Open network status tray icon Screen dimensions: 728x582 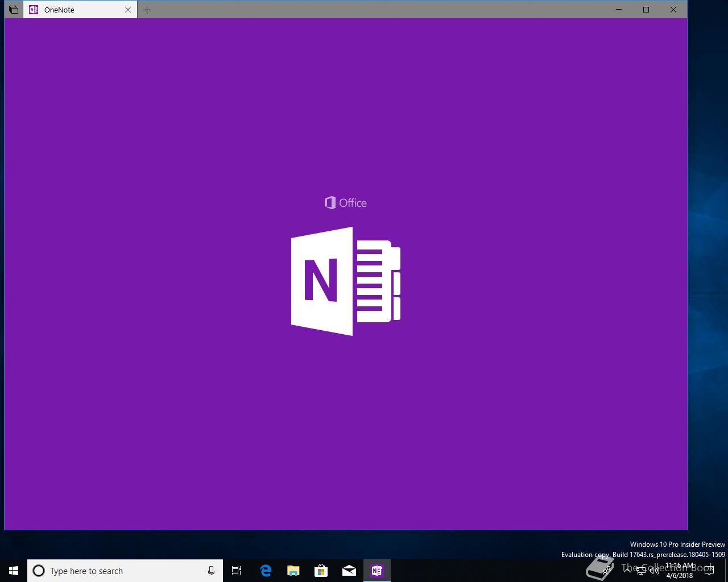[x=641, y=571]
